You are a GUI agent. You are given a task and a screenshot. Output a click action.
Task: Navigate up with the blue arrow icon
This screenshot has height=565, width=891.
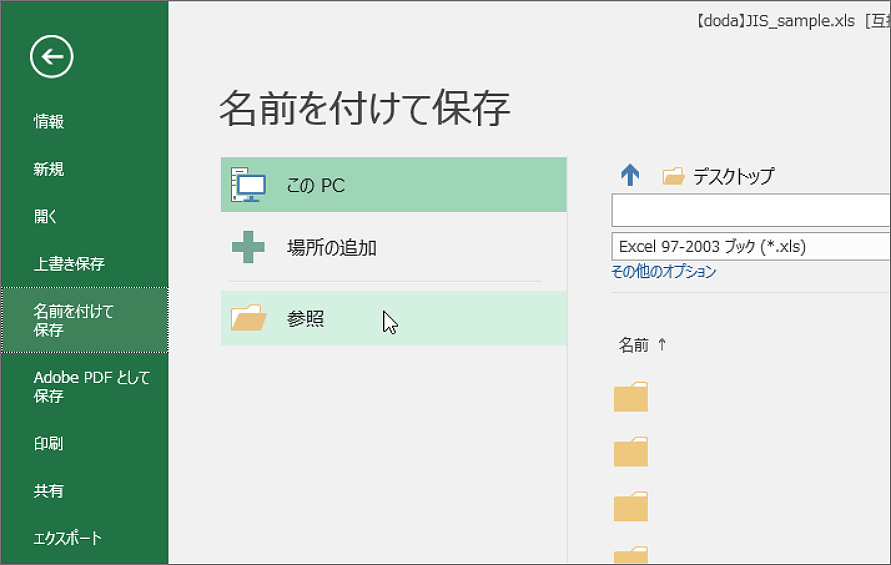pos(630,175)
